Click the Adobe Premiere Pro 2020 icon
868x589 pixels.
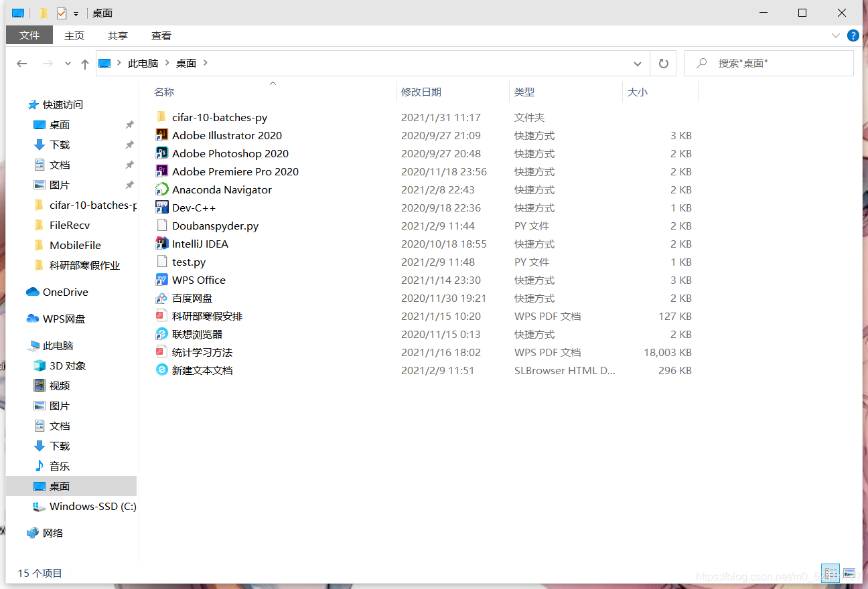click(x=161, y=171)
